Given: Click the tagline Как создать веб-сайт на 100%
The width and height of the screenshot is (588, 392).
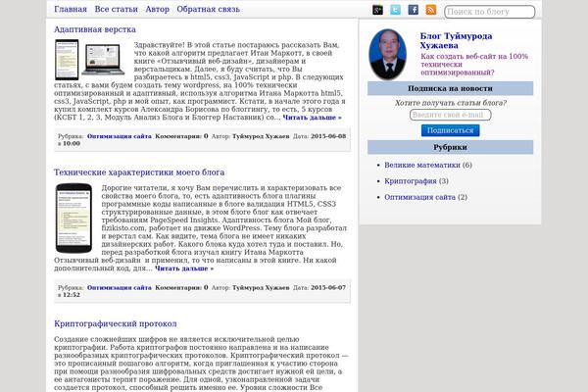Looking at the screenshot, I should [x=474, y=65].
